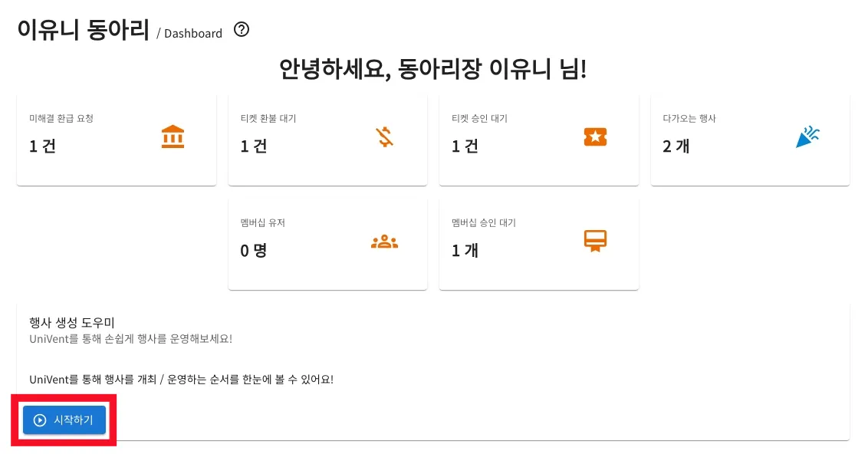Click the help question mark icon
Viewport: 868px width, 454px height.
pyautogui.click(x=242, y=29)
